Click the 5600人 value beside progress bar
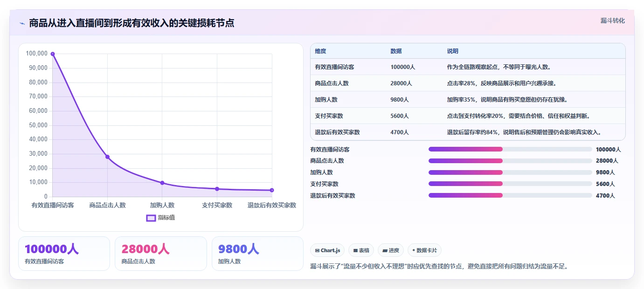This screenshot has width=644, height=289. click(605, 184)
